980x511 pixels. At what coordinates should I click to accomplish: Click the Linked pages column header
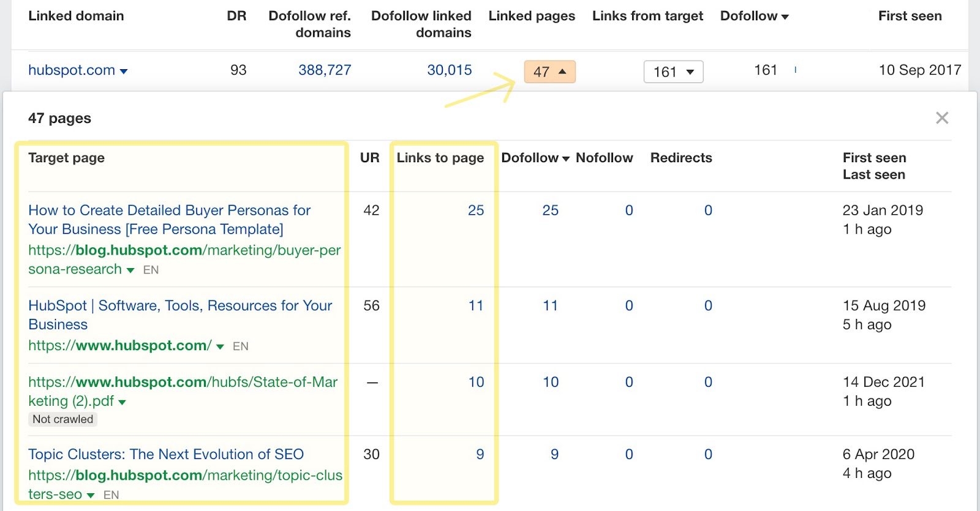pyautogui.click(x=532, y=16)
